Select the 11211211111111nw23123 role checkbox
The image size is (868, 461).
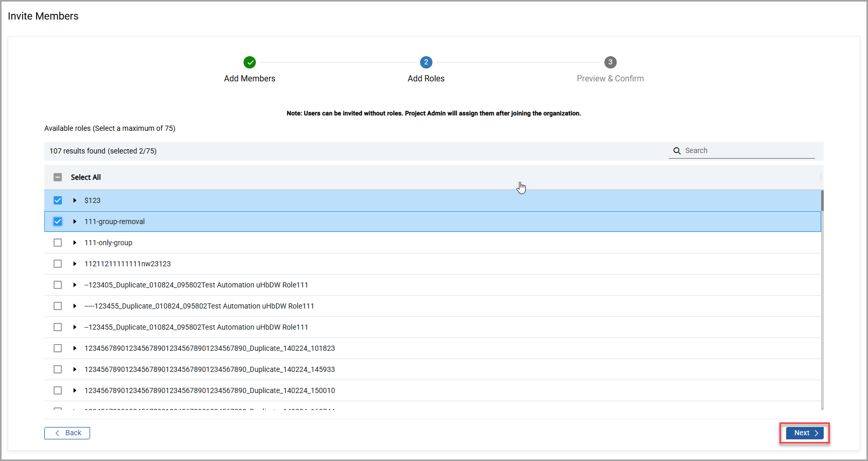click(58, 264)
